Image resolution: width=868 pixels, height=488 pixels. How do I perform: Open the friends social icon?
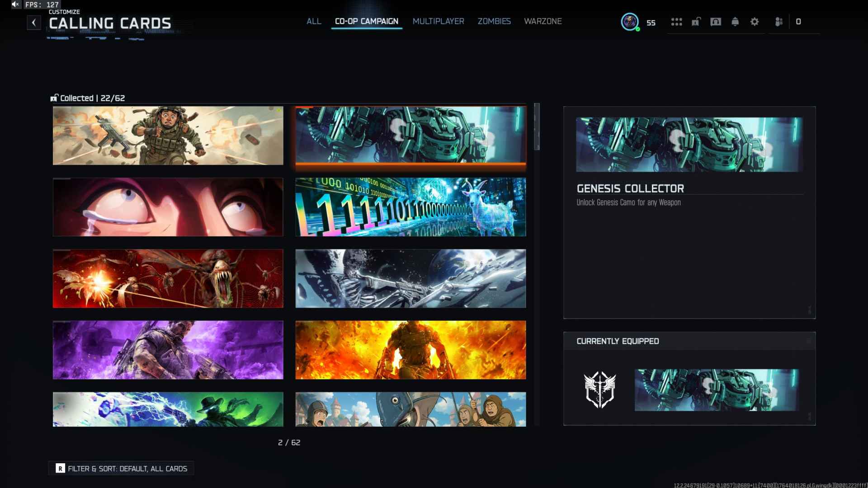click(778, 22)
